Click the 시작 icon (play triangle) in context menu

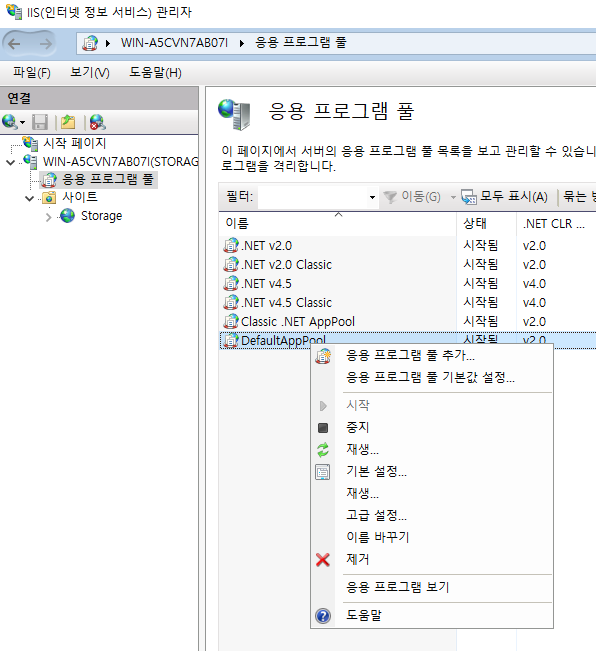[323, 406]
